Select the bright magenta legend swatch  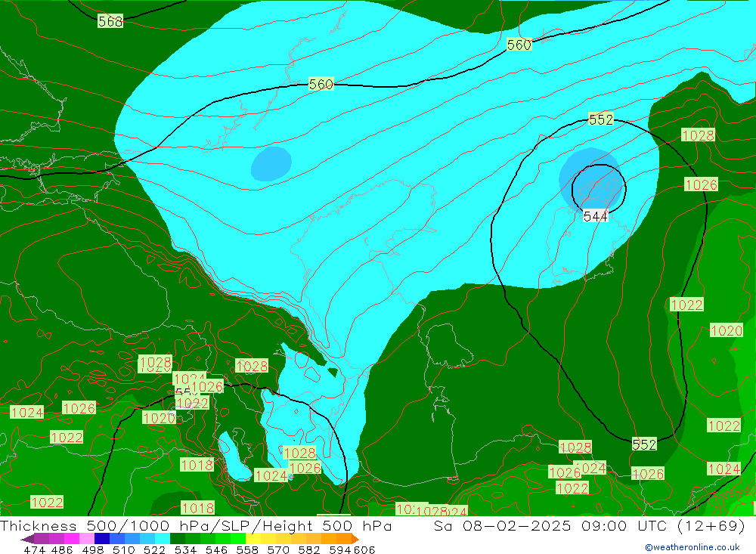71,539
